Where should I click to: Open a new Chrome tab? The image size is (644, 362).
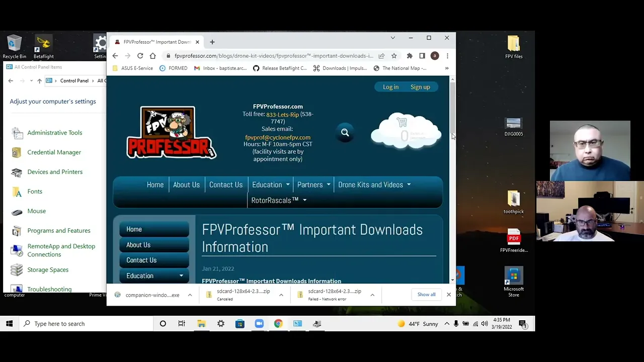click(212, 42)
